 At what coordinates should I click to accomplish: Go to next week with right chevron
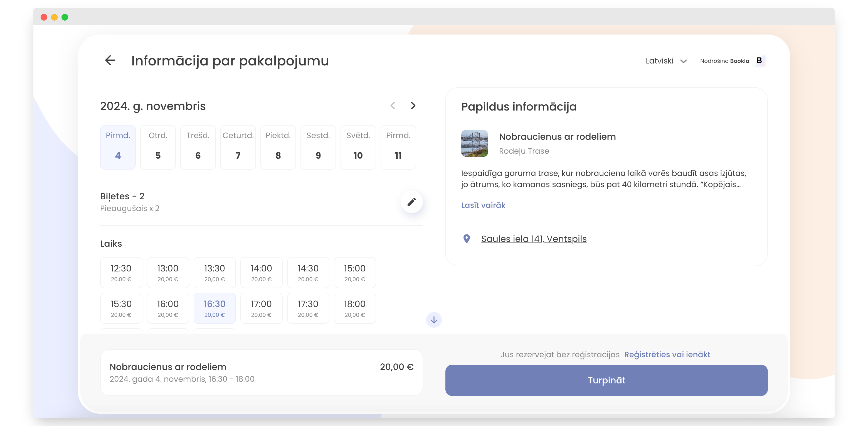coord(413,106)
